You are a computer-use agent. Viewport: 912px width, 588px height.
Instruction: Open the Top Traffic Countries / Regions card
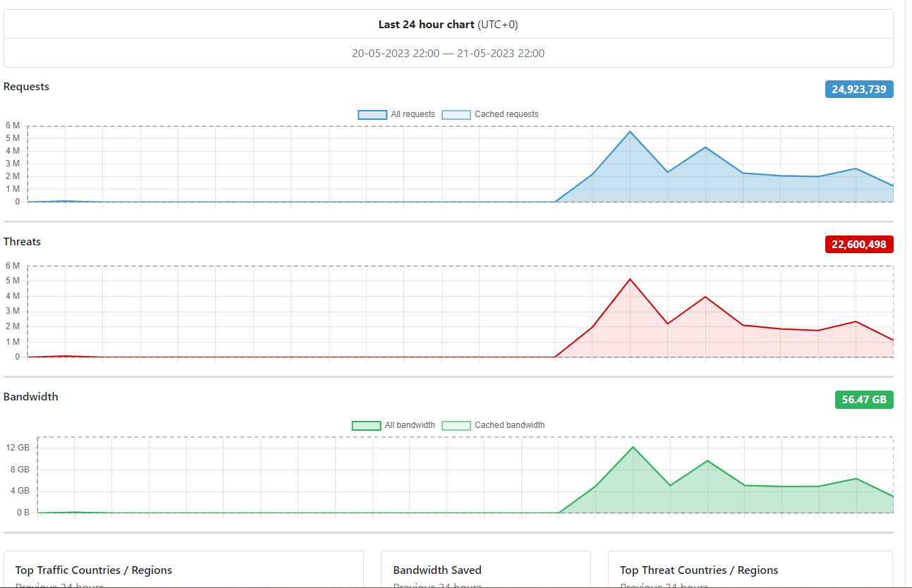click(183, 570)
